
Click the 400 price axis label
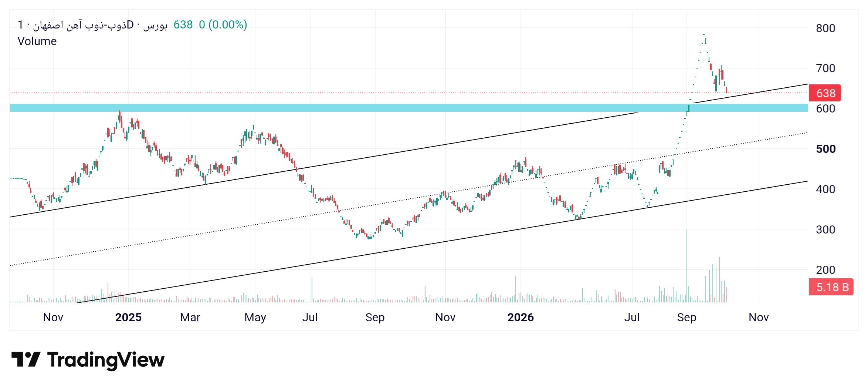coord(825,189)
